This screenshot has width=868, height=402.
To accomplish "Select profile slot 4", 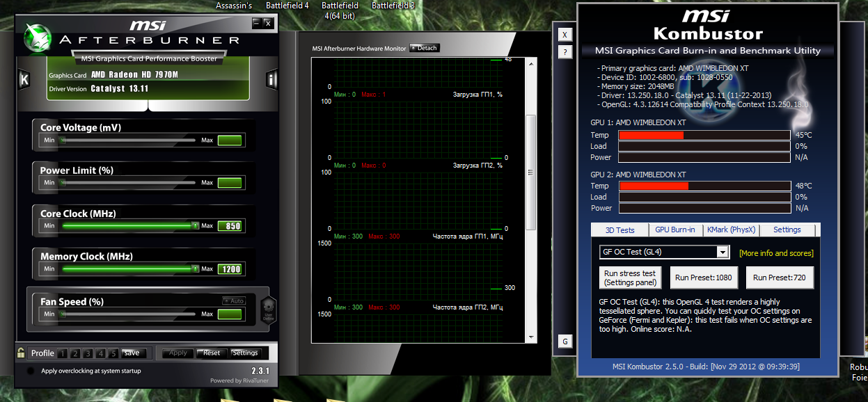I will 100,353.
